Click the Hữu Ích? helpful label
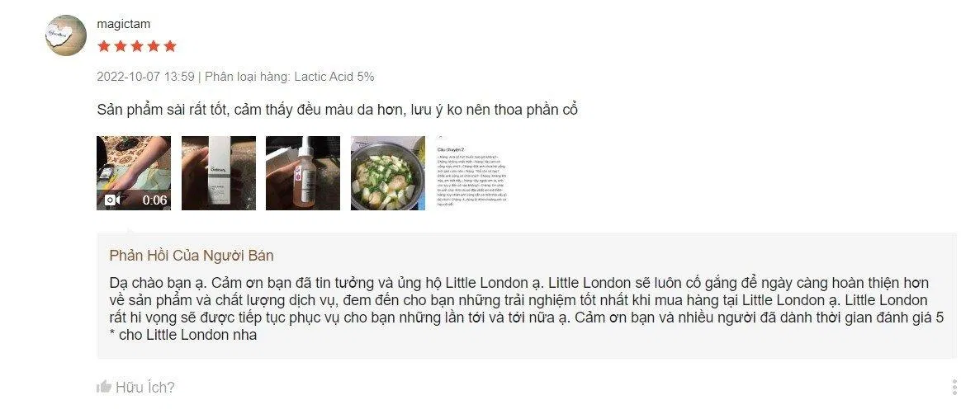The image size is (980, 414). (x=145, y=387)
